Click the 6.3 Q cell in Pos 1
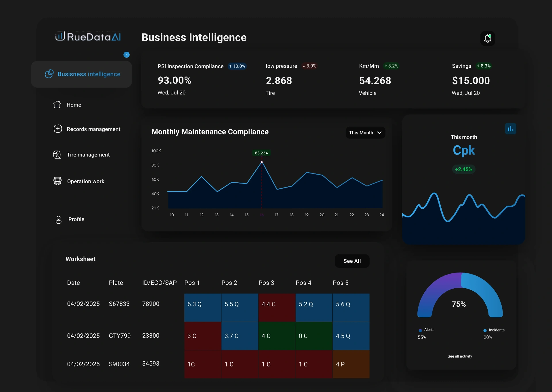This screenshot has height=392, width=552. pos(202,307)
